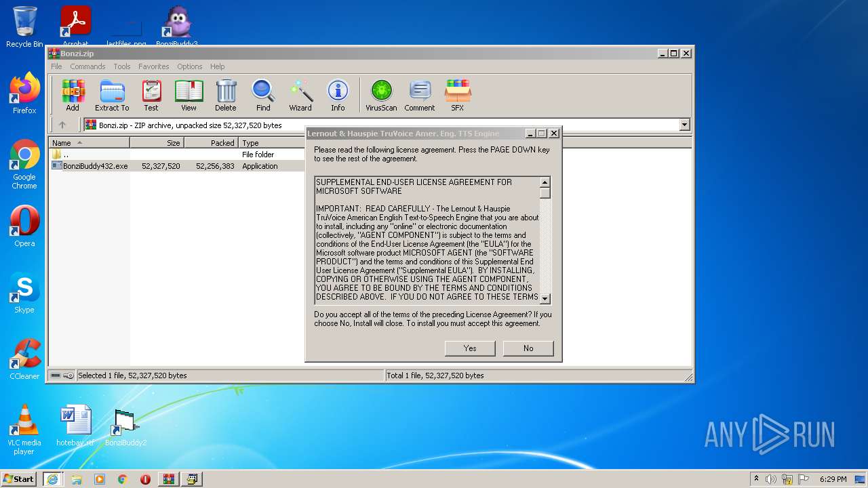The image size is (868, 488).
Task: Open the Wizard tool icon
Action: (x=300, y=95)
